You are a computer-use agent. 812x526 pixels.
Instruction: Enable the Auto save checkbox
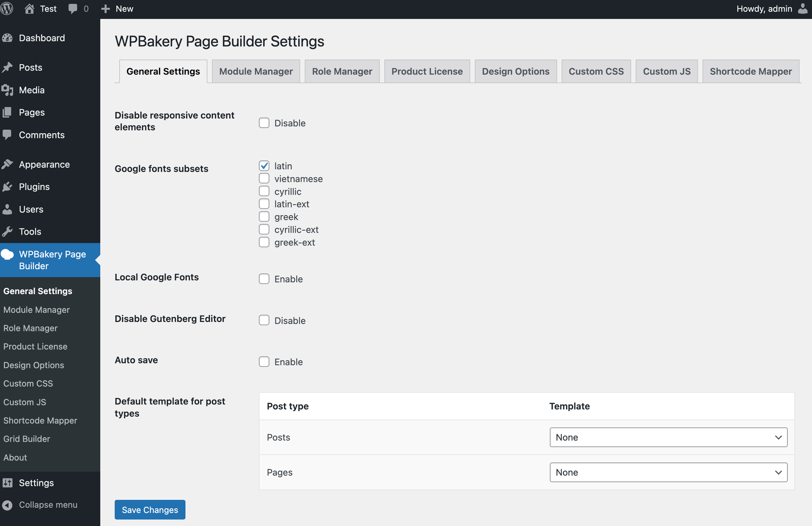pos(264,362)
